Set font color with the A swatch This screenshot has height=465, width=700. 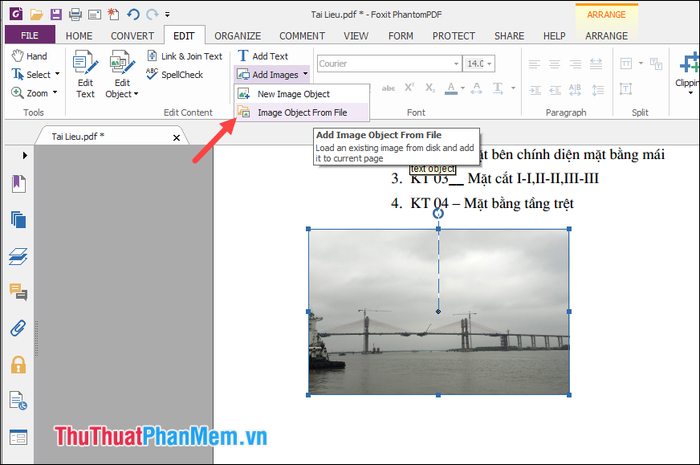(x=451, y=88)
